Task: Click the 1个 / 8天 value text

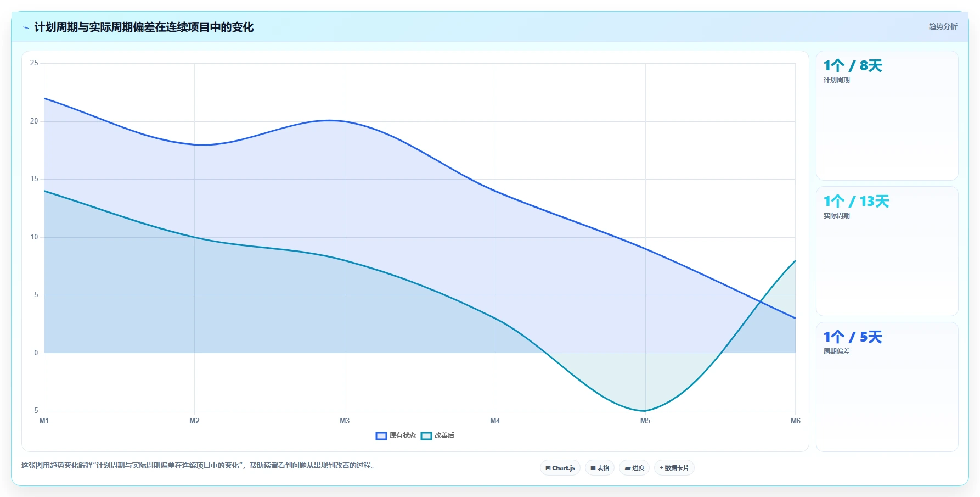Action: coord(853,66)
